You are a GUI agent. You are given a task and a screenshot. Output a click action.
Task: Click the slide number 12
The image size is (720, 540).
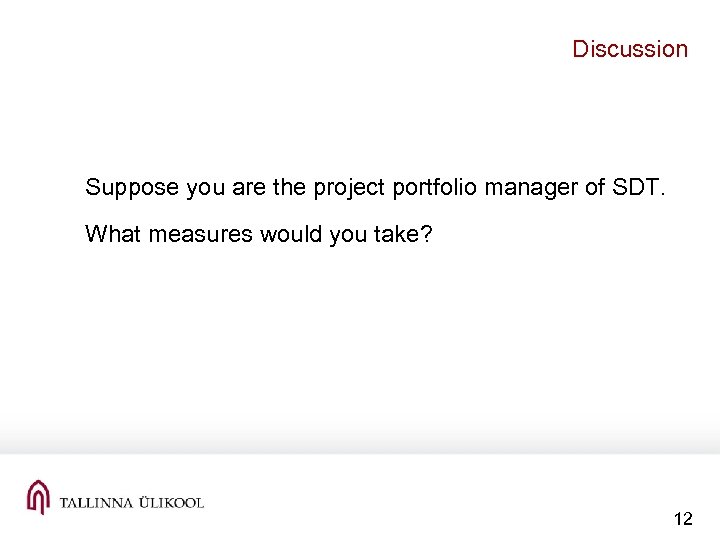[x=684, y=519]
